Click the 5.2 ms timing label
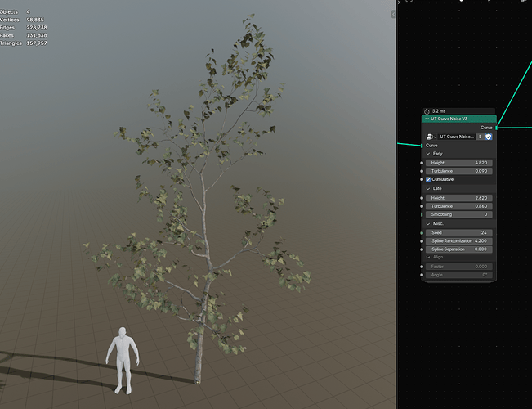Screen dimensions: 532x409 pos(439,111)
